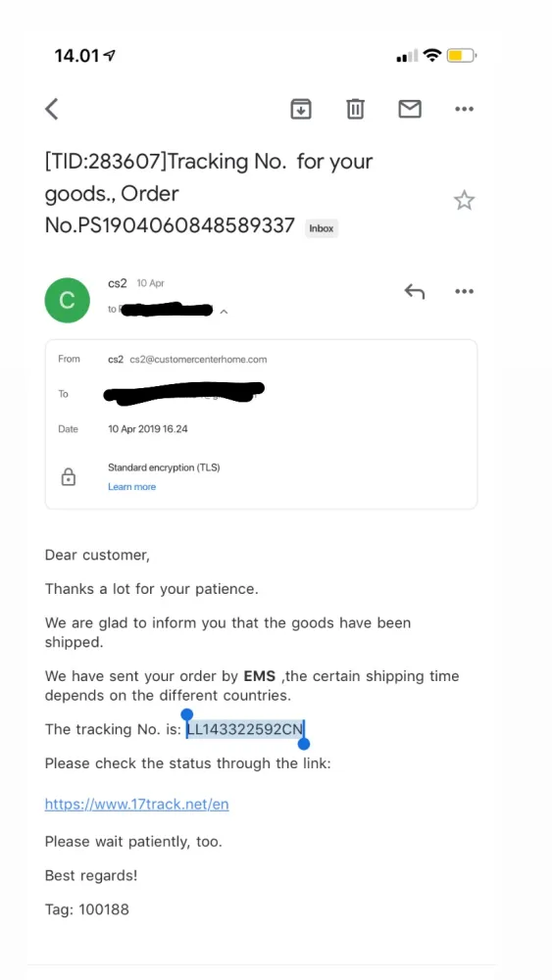This screenshot has width=552, height=980.
Task: Open Learn more about encryption
Action: (x=132, y=487)
